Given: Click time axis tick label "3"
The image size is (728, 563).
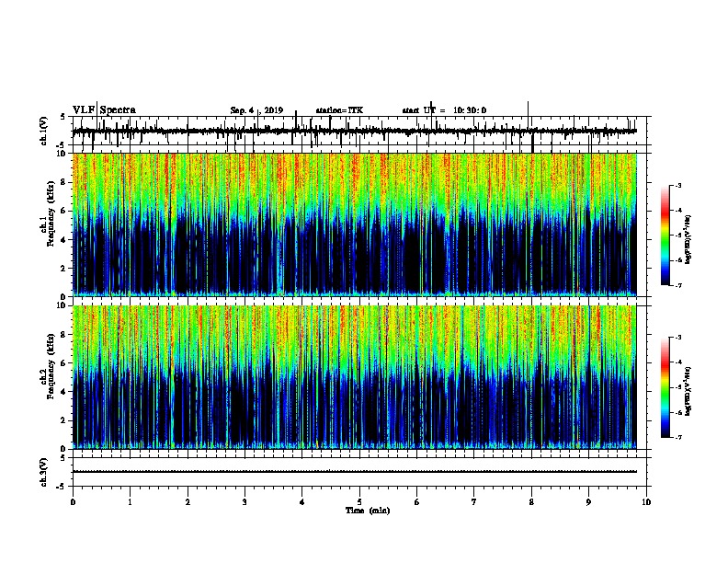Looking at the screenshot, I should [x=245, y=502].
